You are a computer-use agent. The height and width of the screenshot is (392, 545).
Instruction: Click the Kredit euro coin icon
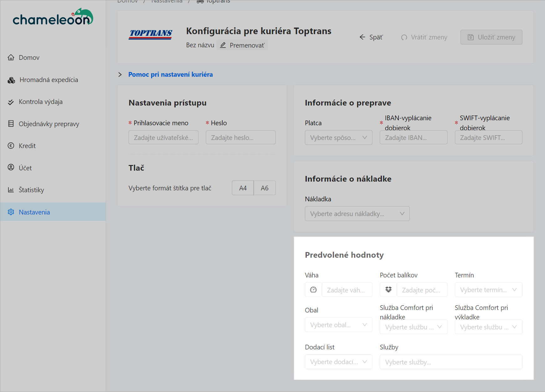click(x=11, y=146)
